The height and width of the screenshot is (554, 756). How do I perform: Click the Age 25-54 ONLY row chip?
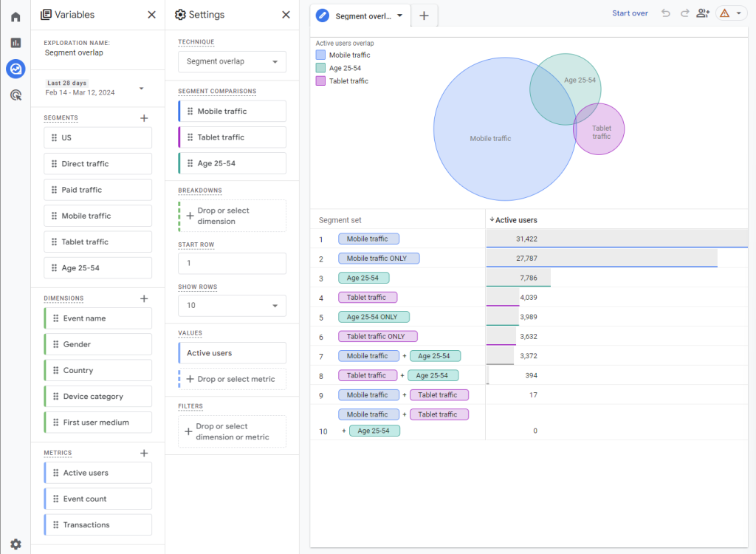tap(374, 317)
